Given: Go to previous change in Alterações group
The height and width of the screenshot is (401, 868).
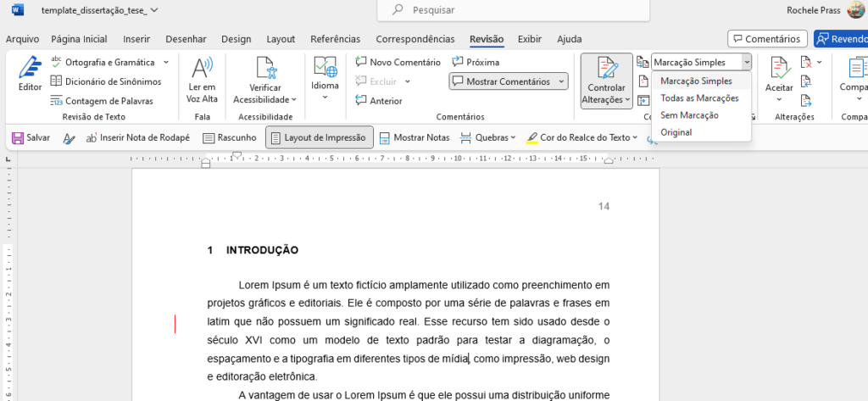Looking at the screenshot, I should (x=806, y=81).
